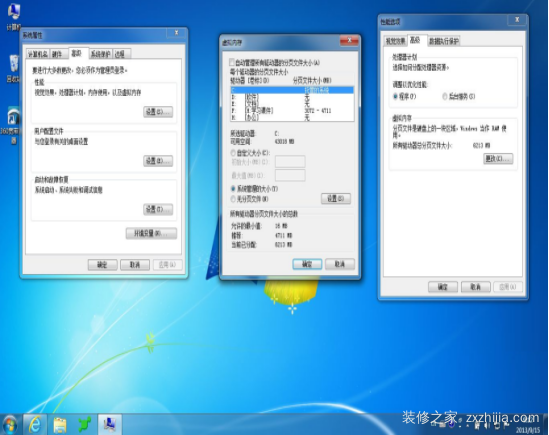
Task: Choose 自定义大小(C) radio option
Action: [233, 153]
